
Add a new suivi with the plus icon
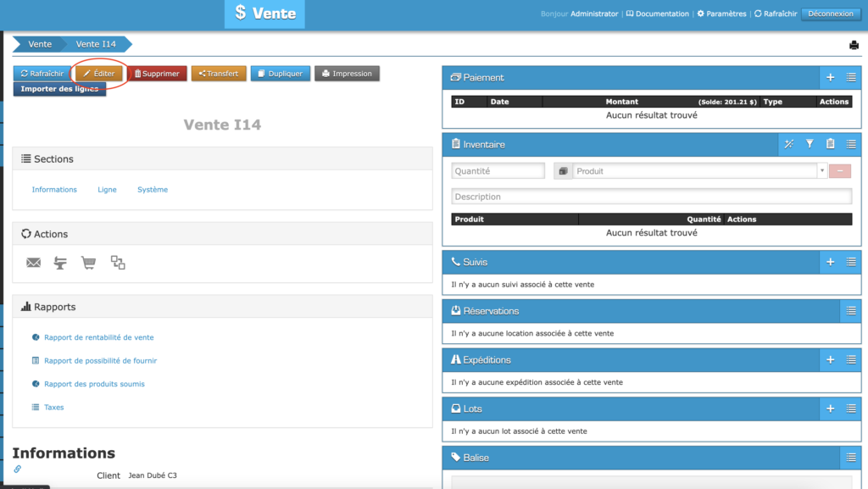pyautogui.click(x=831, y=262)
